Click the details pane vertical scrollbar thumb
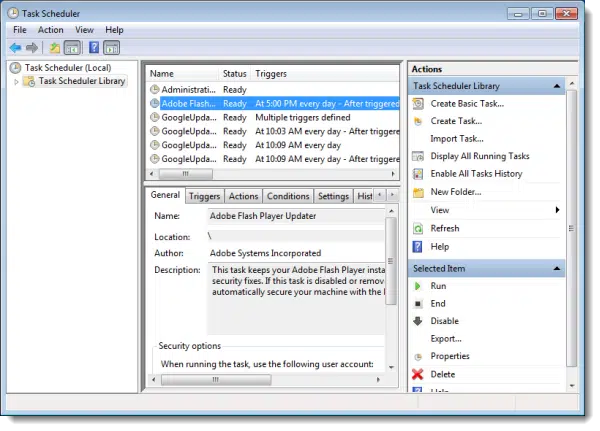This screenshot has height=431, width=600. point(391,261)
